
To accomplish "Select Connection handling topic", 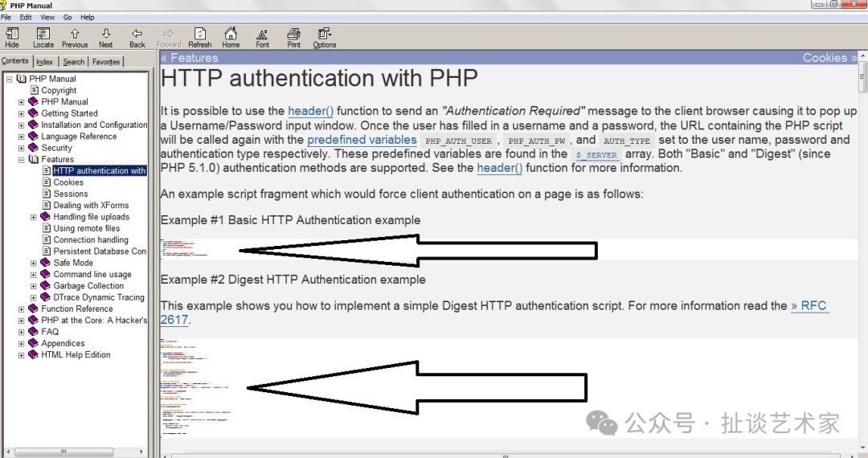I will pos(91,239).
